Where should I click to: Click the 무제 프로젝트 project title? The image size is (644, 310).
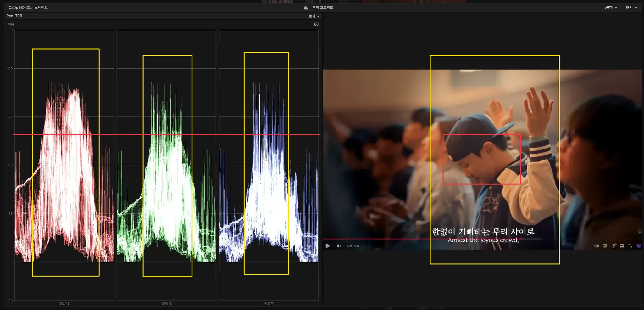pyautogui.click(x=323, y=8)
